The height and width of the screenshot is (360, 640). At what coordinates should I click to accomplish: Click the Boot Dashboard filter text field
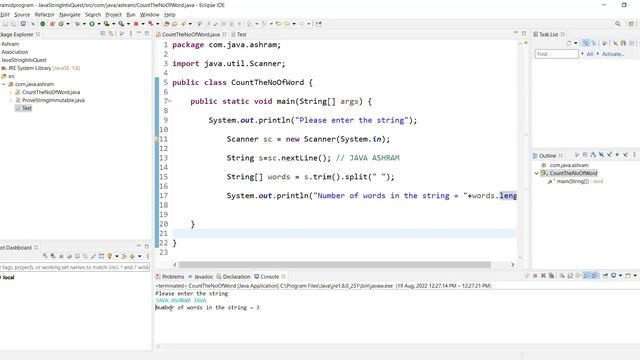pyautogui.click(x=75, y=267)
